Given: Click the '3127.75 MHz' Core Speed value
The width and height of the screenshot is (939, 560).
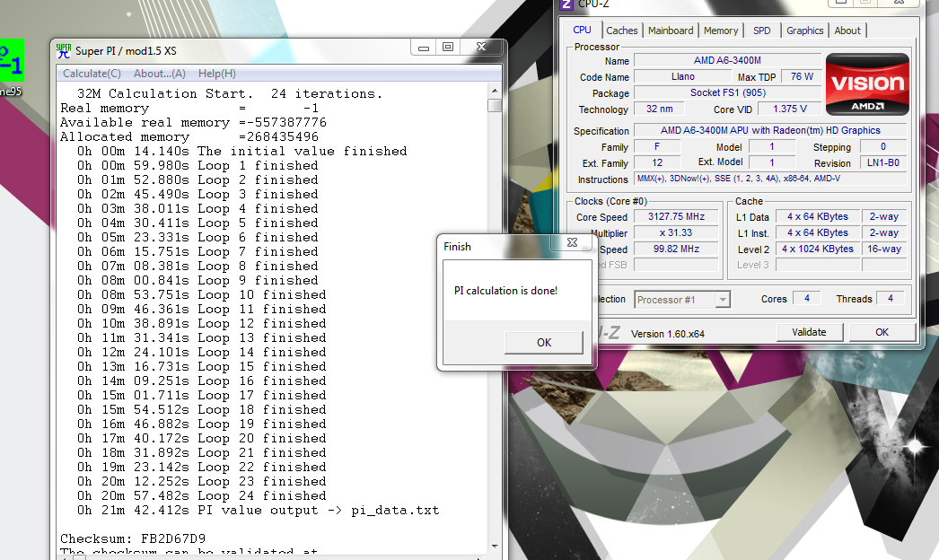Looking at the screenshot, I should point(676,217).
